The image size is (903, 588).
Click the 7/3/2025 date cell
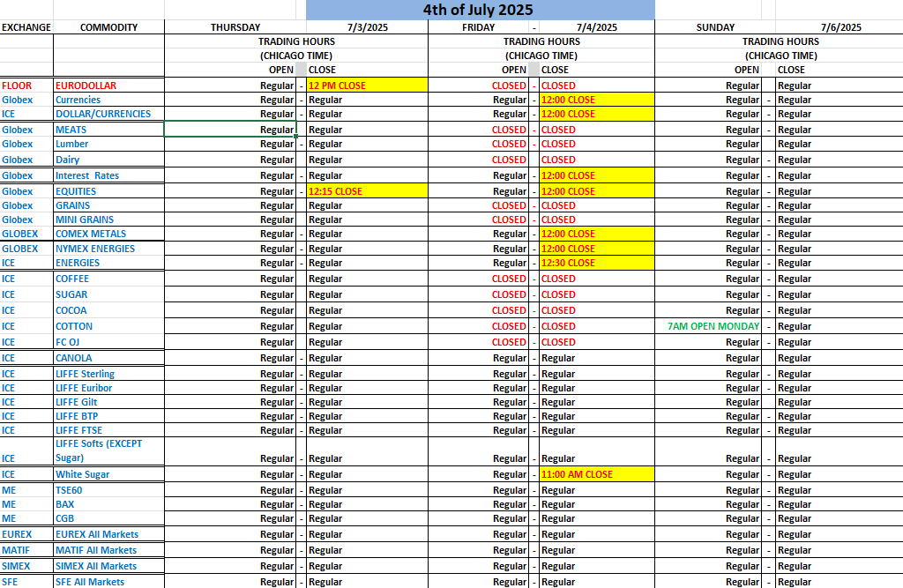click(368, 27)
